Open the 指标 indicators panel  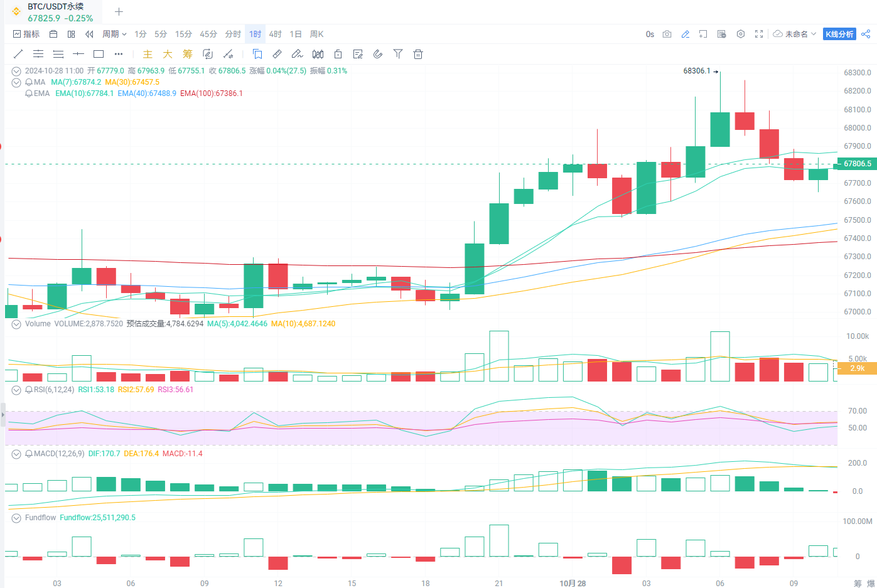pos(26,34)
